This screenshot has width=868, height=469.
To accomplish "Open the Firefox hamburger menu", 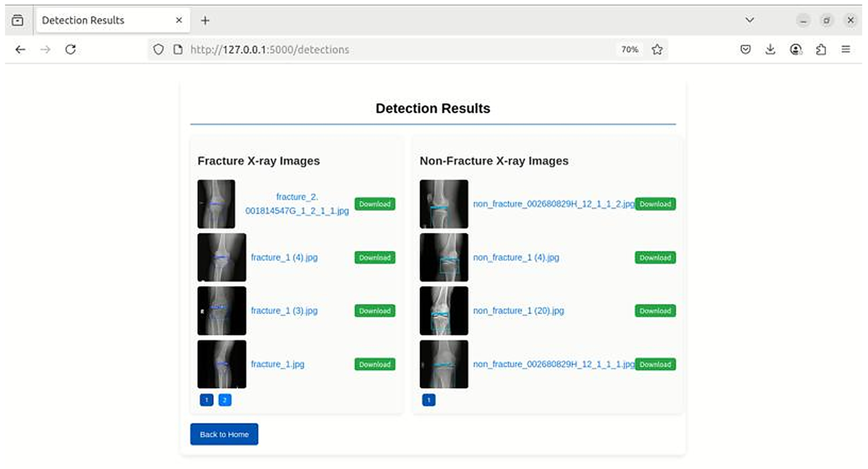I will coord(846,49).
